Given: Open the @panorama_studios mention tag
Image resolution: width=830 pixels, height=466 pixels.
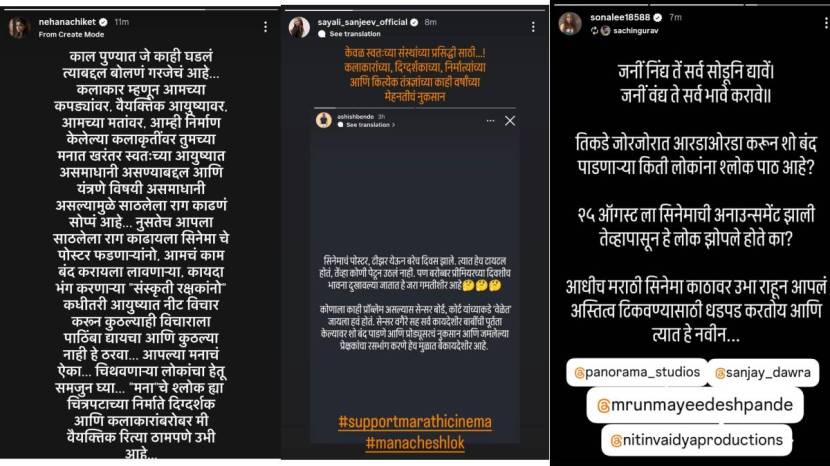Looking at the screenshot, I should tap(637, 372).
